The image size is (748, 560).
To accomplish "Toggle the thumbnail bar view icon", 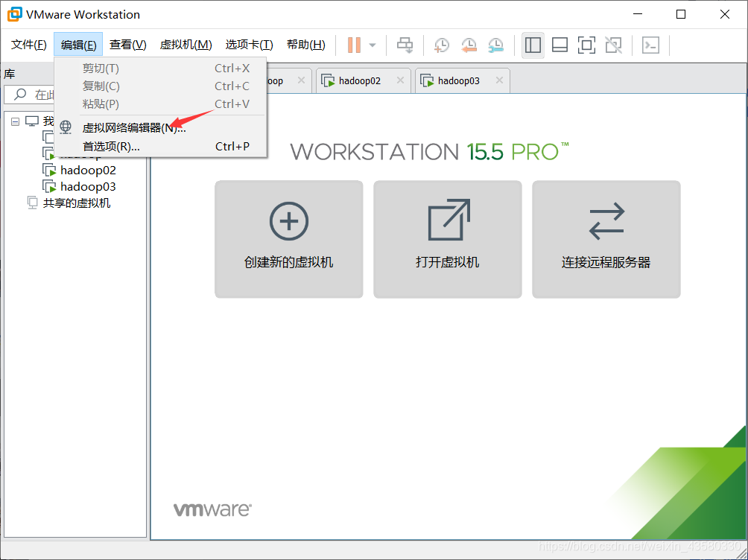I will [x=560, y=45].
